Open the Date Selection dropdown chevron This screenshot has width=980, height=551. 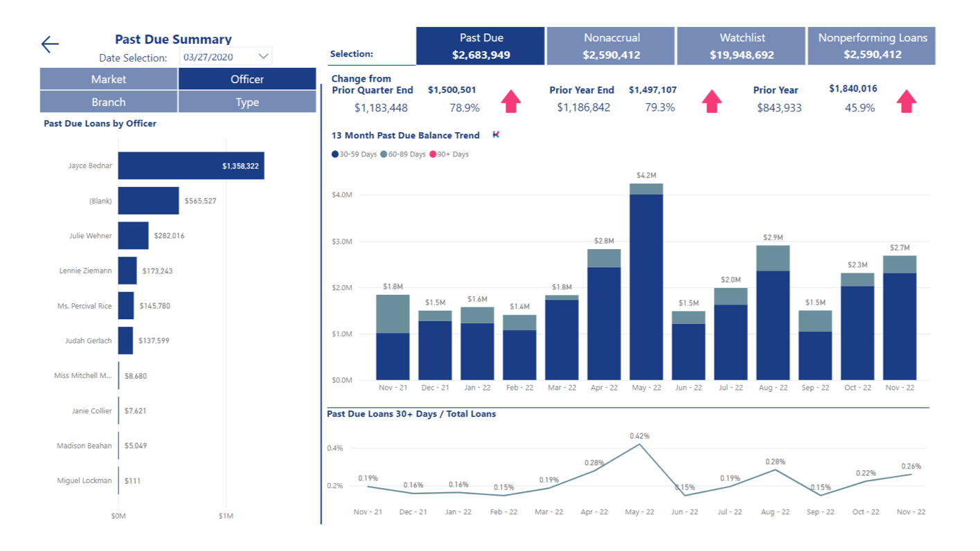tap(263, 57)
